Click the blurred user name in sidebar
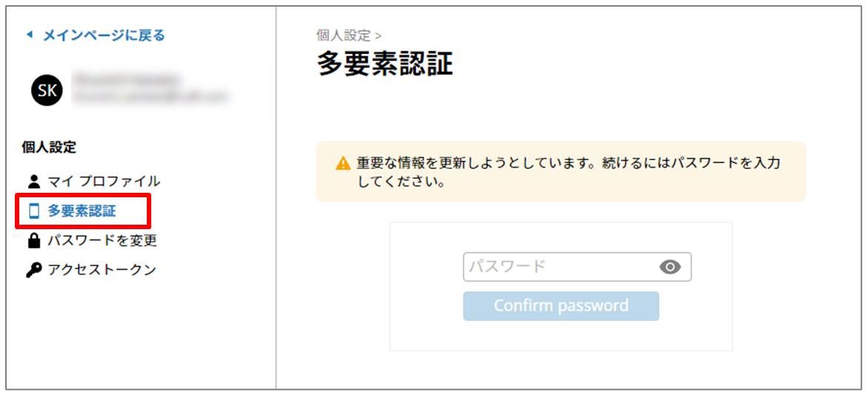Viewport: 868px width, 396px height. click(127, 79)
